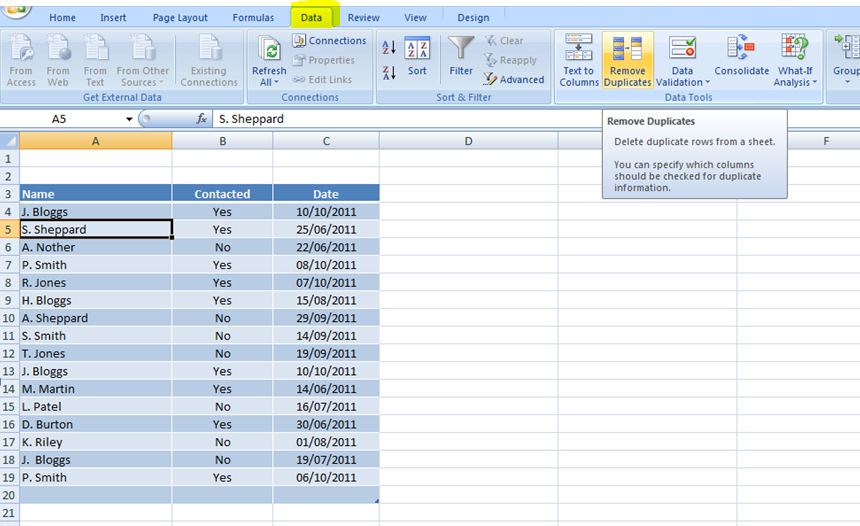Click the date cell 25/06/2011
This screenshot has height=526, width=860.
click(326, 229)
